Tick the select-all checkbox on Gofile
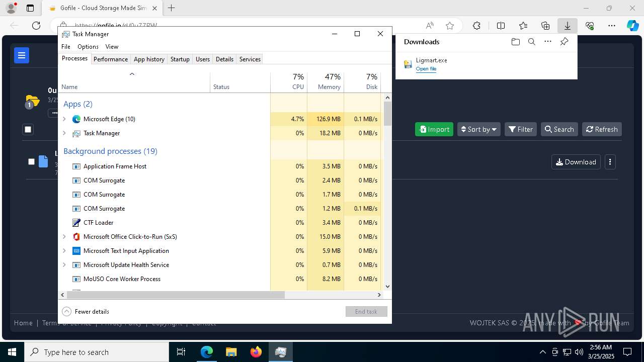The height and width of the screenshot is (362, 644). [x=28, y=129]
